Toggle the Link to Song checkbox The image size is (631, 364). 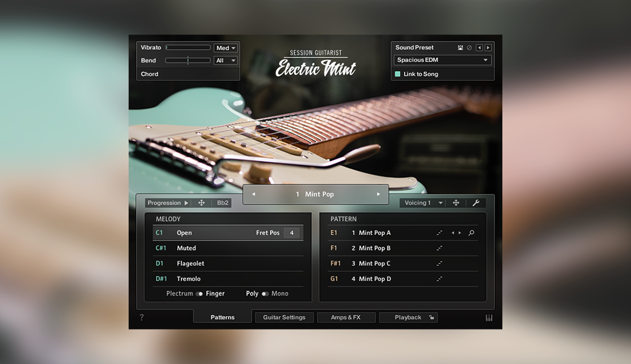coord(397,74)
